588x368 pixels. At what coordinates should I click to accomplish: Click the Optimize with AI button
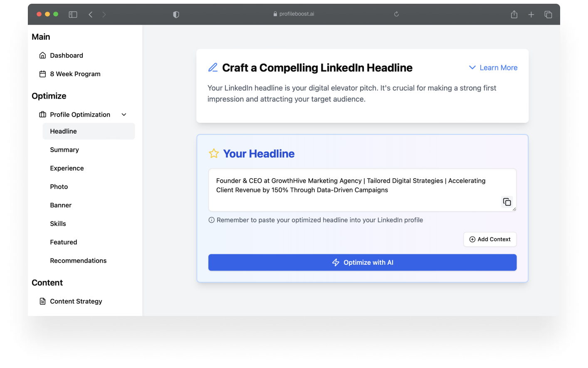362,263
